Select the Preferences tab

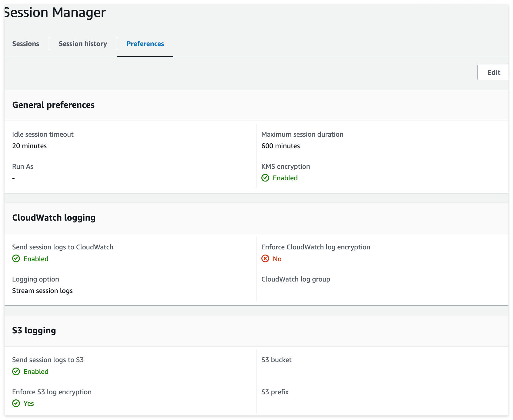[145, 44]
